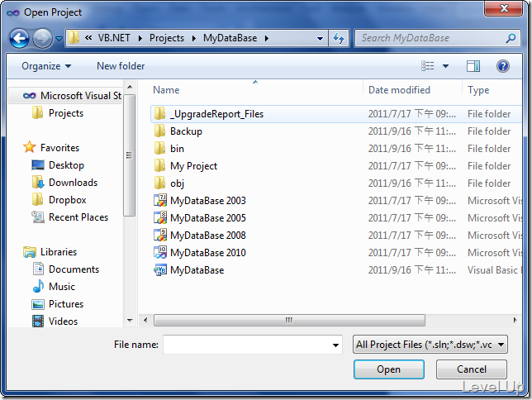Click the Refresh button beside address bar
532x400 pixels.
tap(339, 38)
